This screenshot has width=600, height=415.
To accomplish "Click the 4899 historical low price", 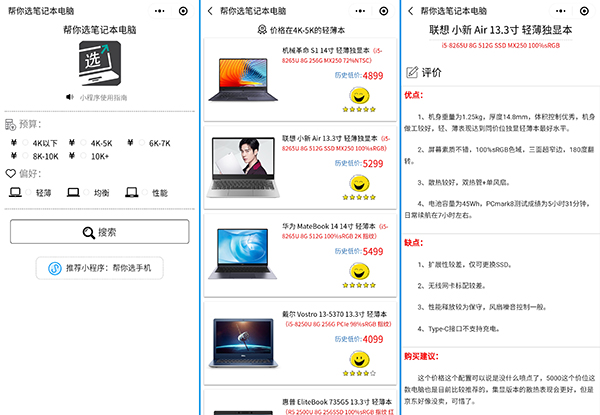I will tap(373, 76).
